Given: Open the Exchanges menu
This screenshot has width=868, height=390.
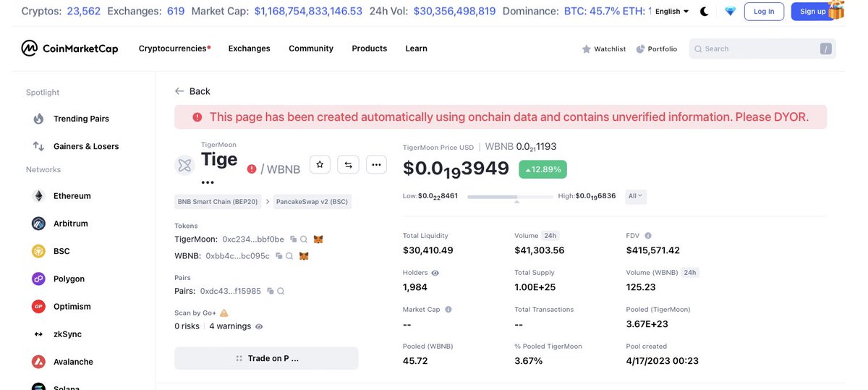Looking at the screenshot, I should [249, 48].
